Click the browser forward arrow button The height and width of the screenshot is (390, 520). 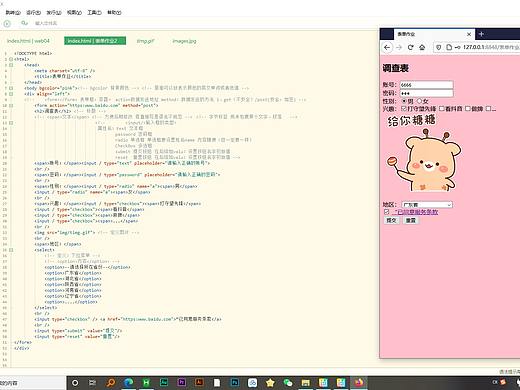click(399, 47)
